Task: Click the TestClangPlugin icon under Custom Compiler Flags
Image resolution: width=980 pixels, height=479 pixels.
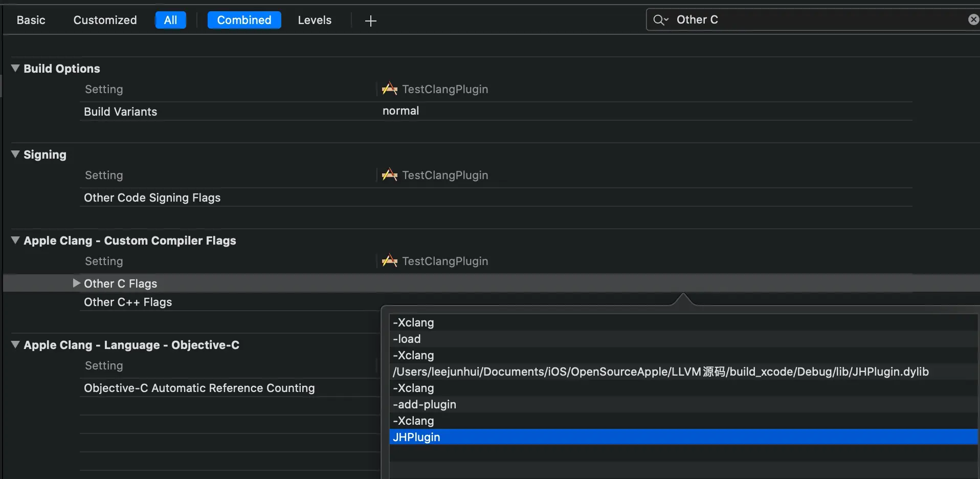Action: [390, 260]
